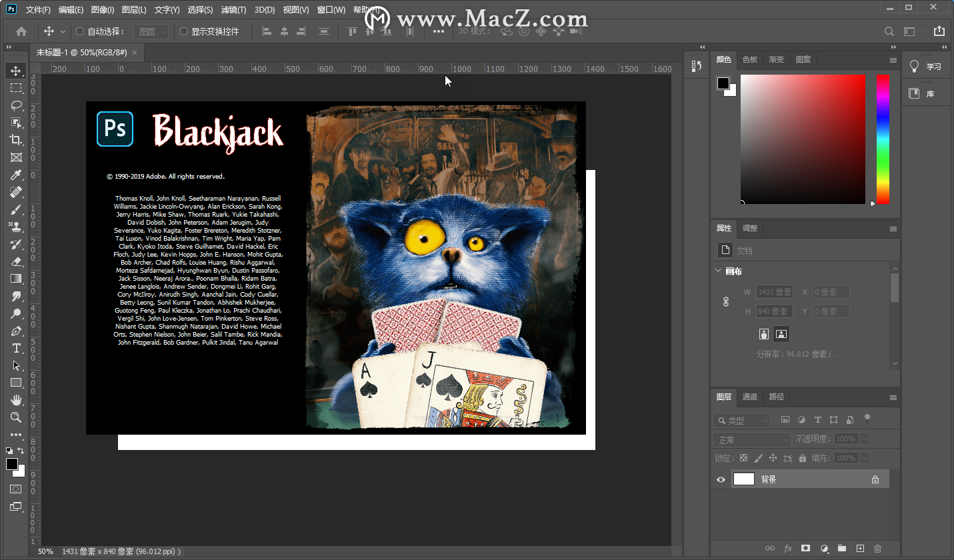Create a new group folder

click(x=842, y=548)
